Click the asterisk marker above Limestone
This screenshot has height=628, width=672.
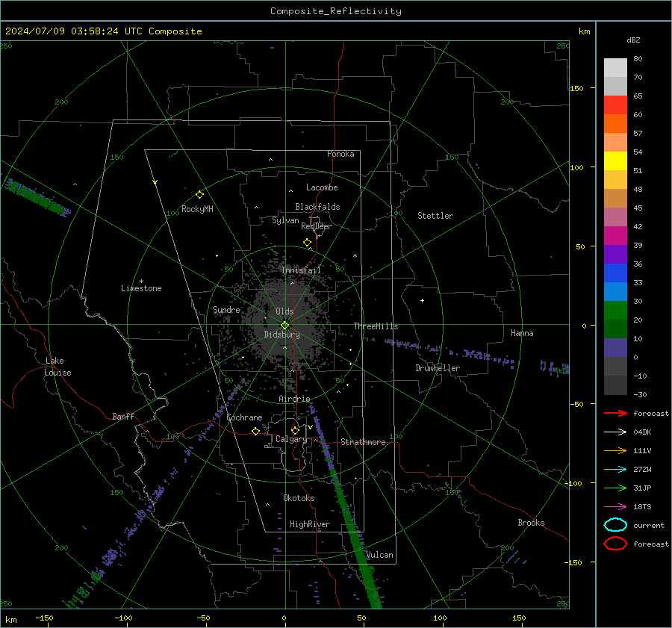click(141, 282)
